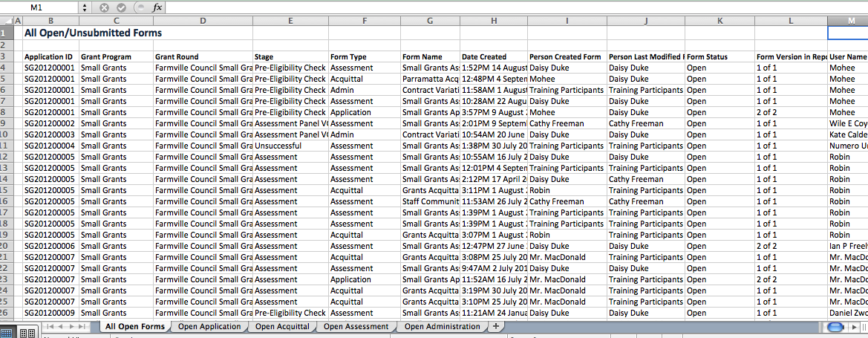The height and width of the screenshot is (338, 868).
Task: Click the select-all corner triangle
Action: pyautogui.click(x=7, y=21)
